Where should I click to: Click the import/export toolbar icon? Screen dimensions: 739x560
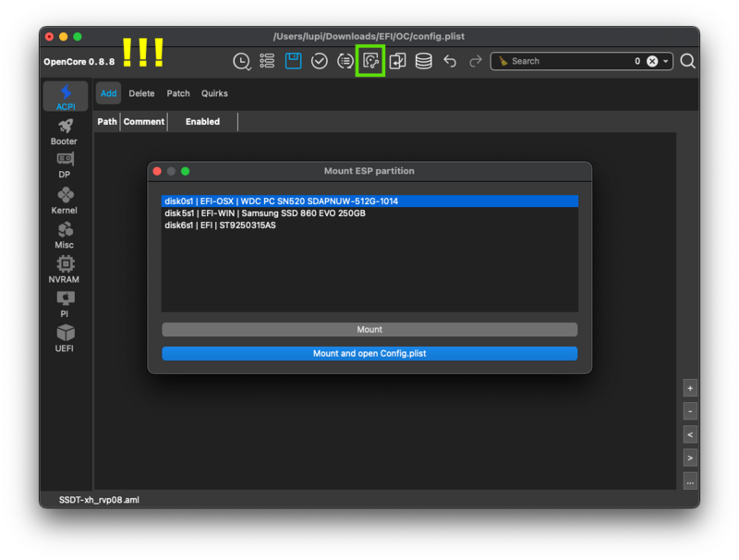(397, 61)
